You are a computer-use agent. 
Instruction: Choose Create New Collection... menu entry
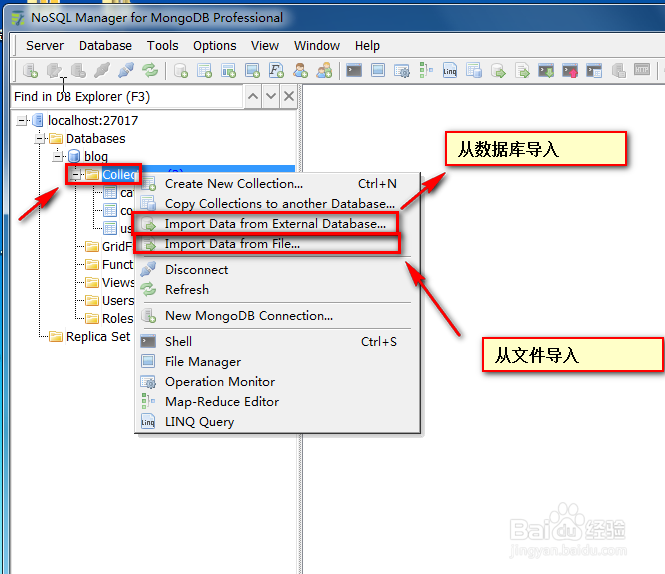[278, 184]
